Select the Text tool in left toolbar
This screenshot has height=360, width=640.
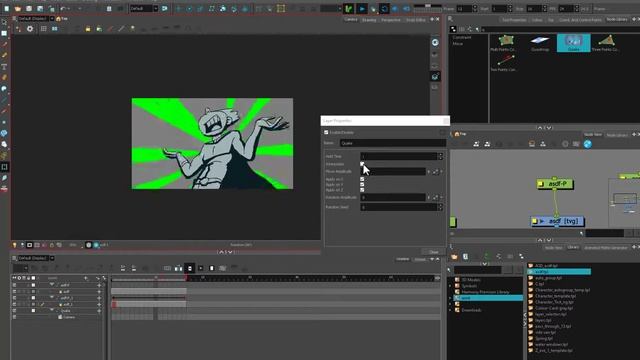pos(4,67)
